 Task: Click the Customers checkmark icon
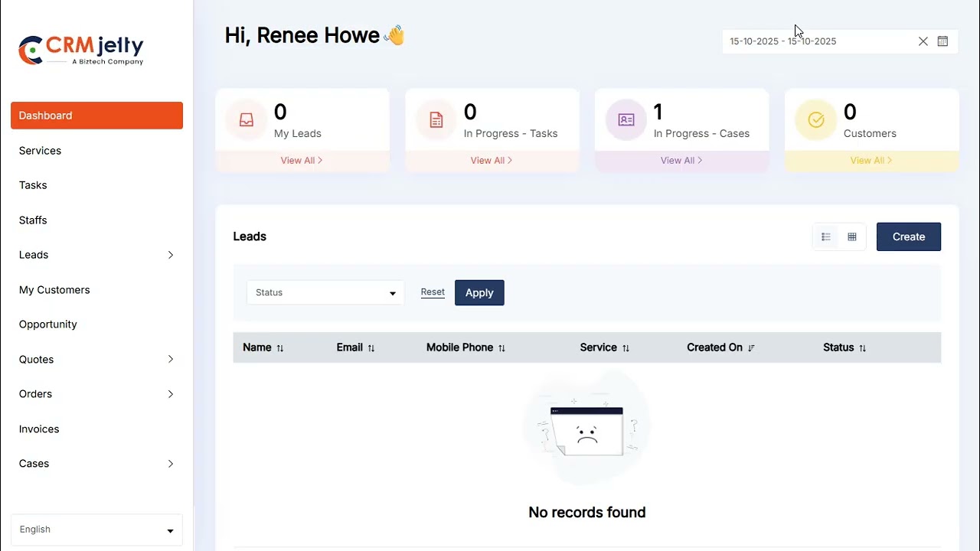816,120
